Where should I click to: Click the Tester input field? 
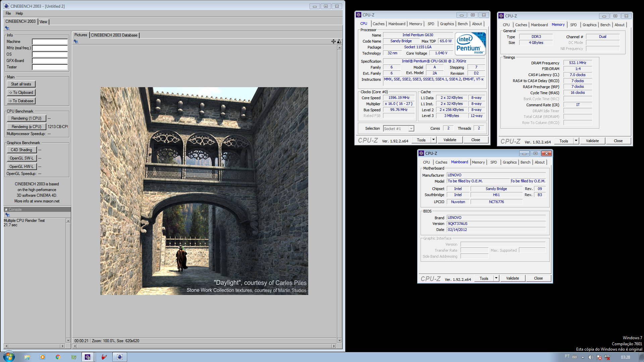(50, 67)
